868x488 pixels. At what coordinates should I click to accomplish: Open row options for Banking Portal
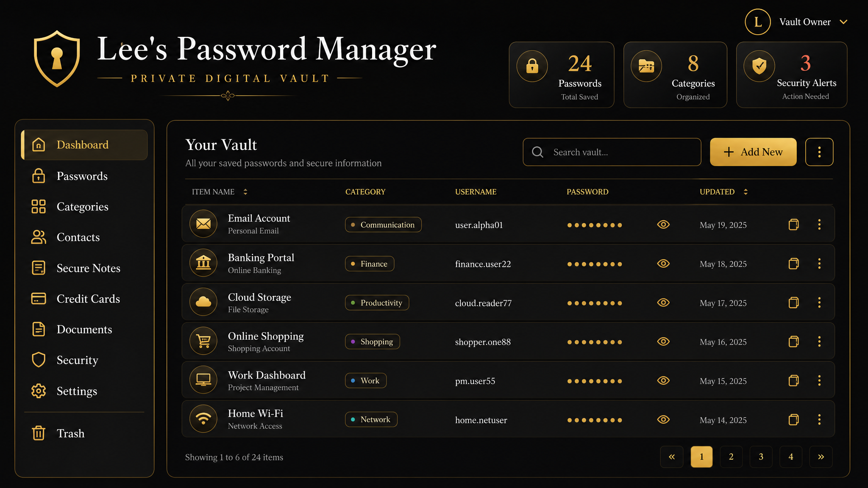819,263
